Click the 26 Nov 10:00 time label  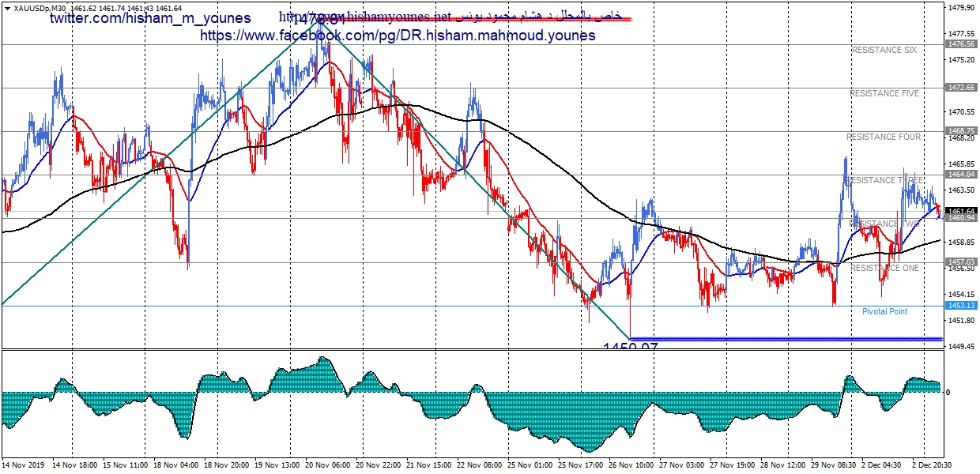[x=630, y=466]
